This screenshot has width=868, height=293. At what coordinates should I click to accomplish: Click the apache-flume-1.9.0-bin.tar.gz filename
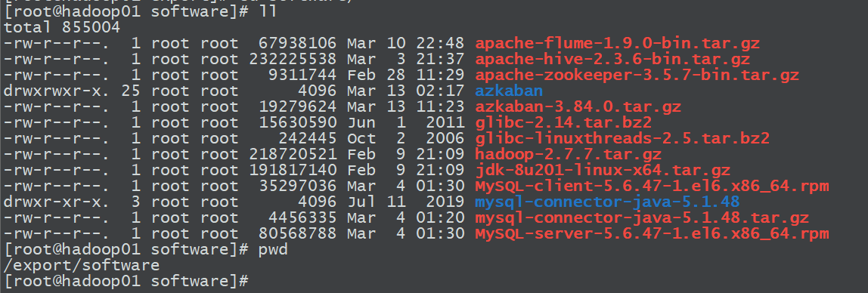pyautogui.click(x=617, y=43)
